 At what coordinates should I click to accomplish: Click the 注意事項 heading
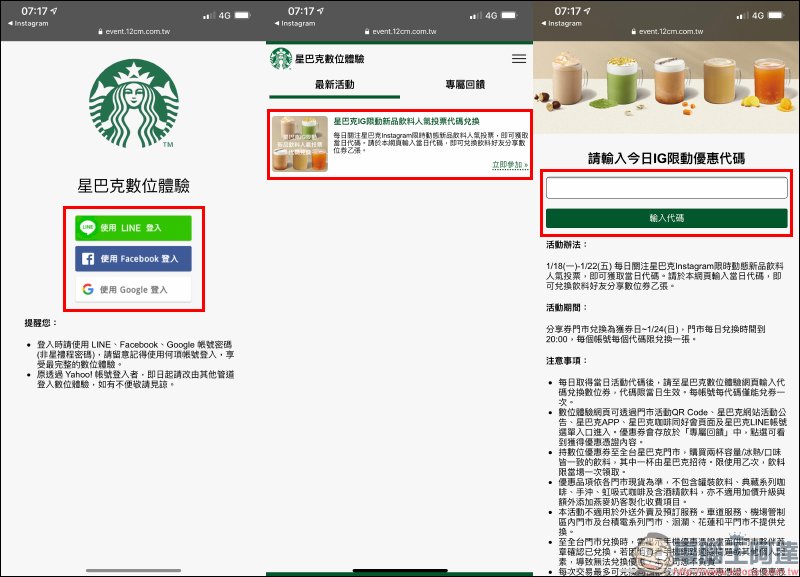pyautogui.click(x=566, y=361)
